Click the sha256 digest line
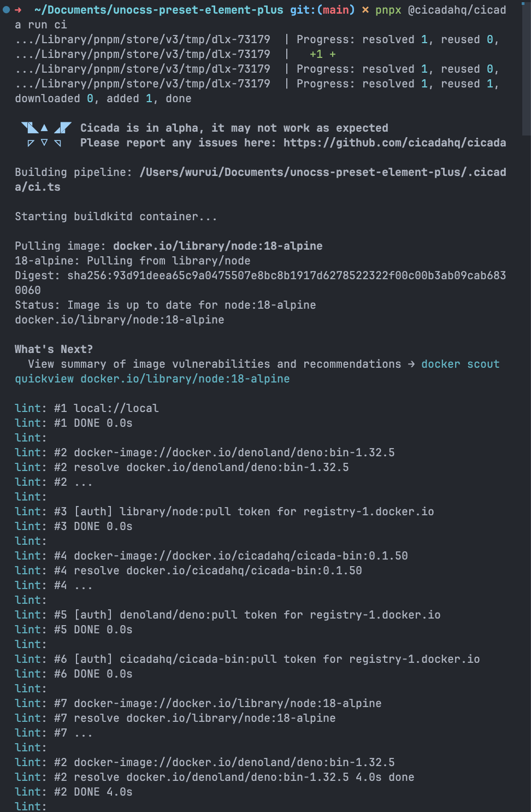 (x=260, y=275)
